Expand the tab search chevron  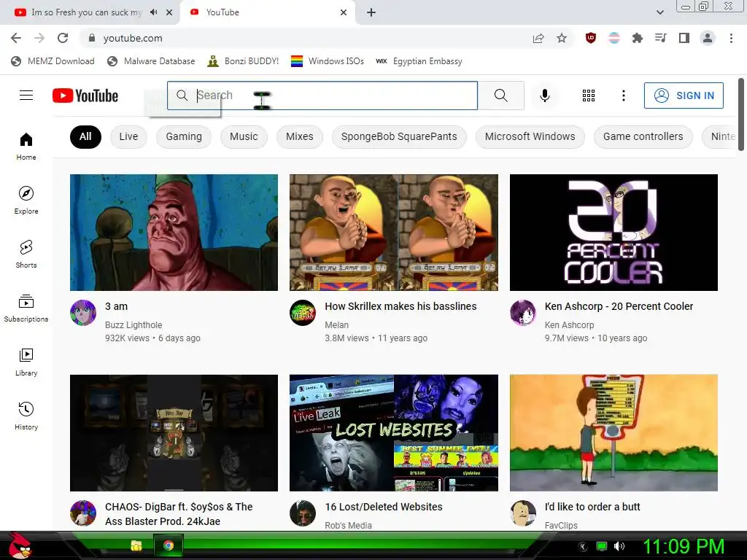[x=659, y=12]
